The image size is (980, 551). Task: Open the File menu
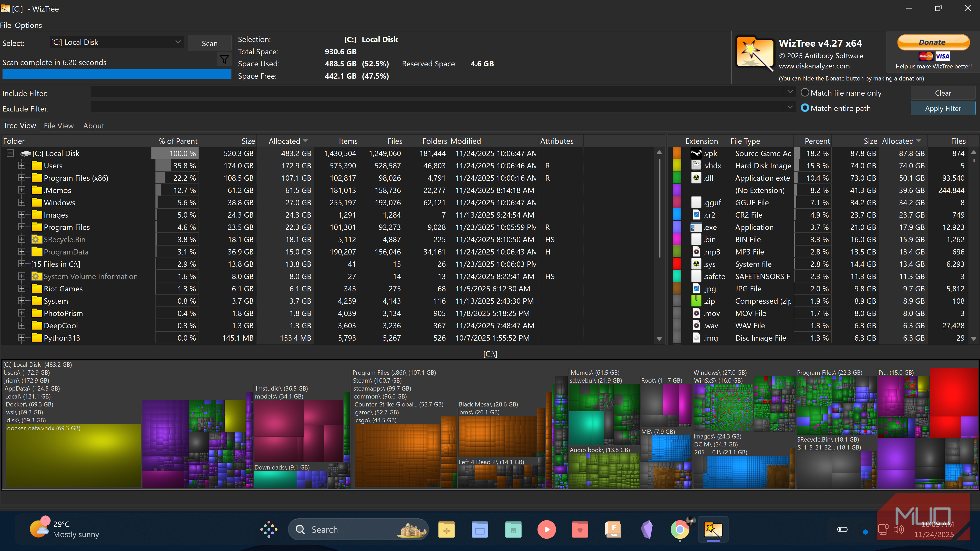[x=6, y=25]
